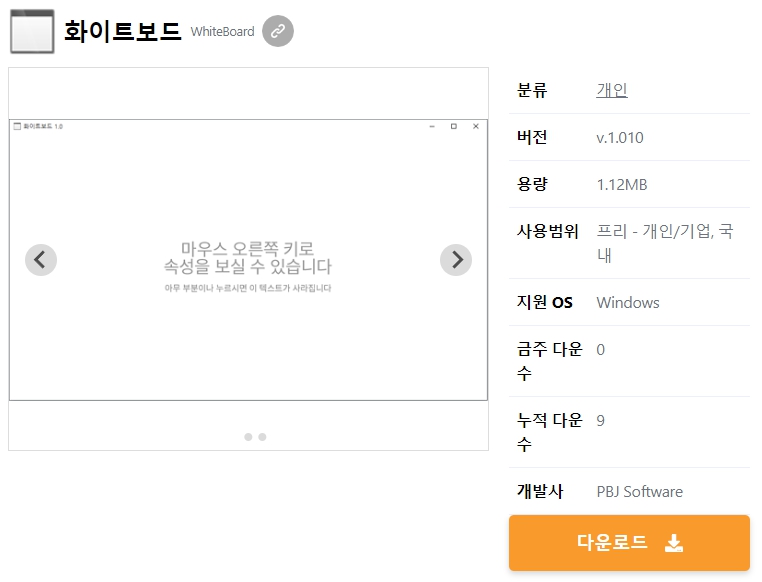
Task: Show previous screenshot with left arrow
Action: [x=41, y=260]
